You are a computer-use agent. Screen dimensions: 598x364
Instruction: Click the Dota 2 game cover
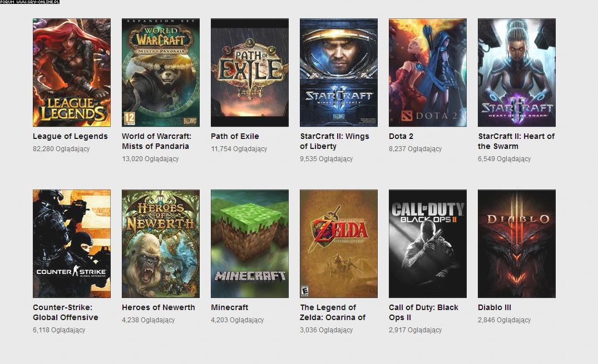[427, 73]
